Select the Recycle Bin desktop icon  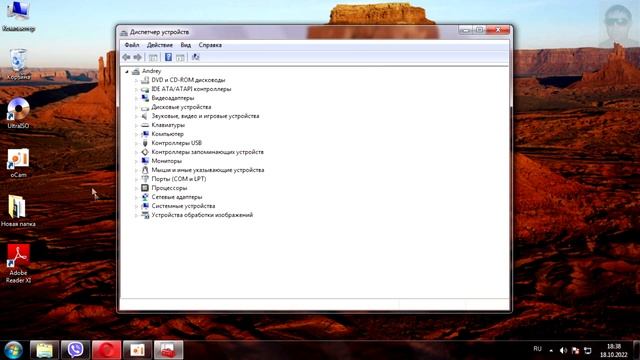click(x=18, y=64)
